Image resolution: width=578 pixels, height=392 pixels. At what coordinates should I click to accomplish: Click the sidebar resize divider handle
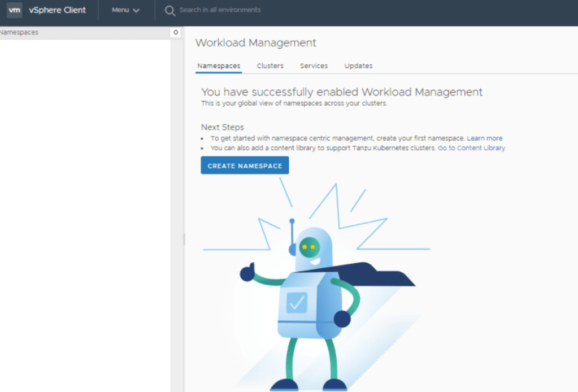184,239
